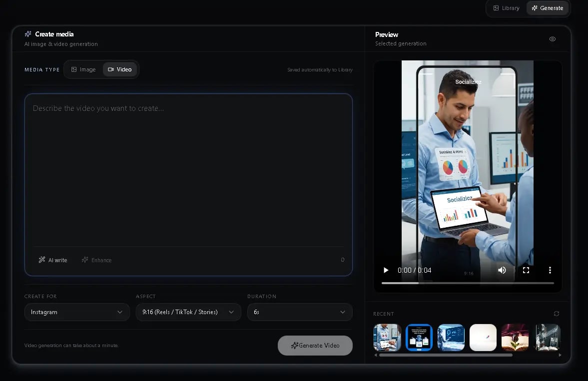
Task: Seek on the video progress bar
Action: pyautogui.click(x=468, y=283)
